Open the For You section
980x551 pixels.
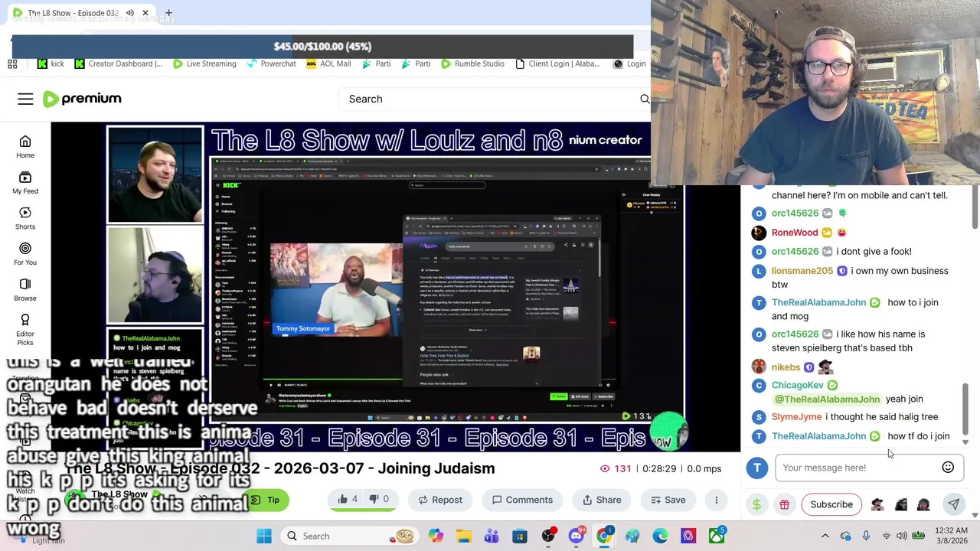click(25, 254)
